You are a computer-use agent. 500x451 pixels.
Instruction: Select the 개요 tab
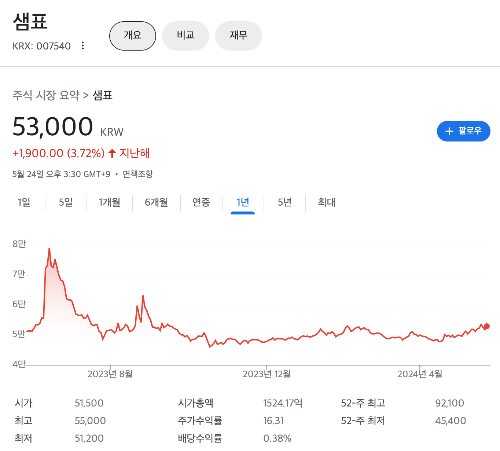(132, 36)
